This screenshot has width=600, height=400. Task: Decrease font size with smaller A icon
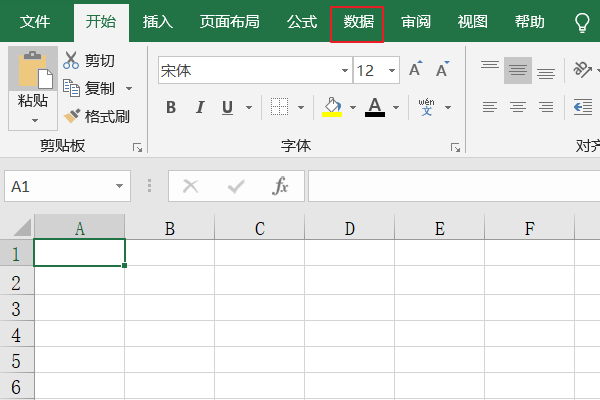tap(442, 69)
